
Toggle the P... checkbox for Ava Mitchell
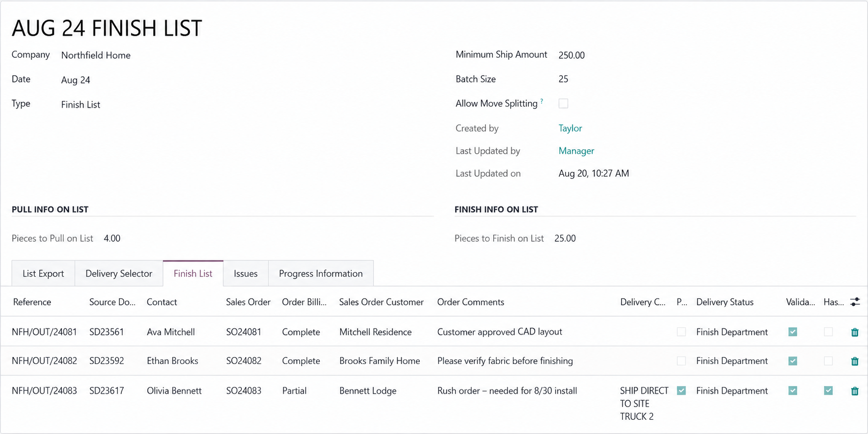[681, 332]
